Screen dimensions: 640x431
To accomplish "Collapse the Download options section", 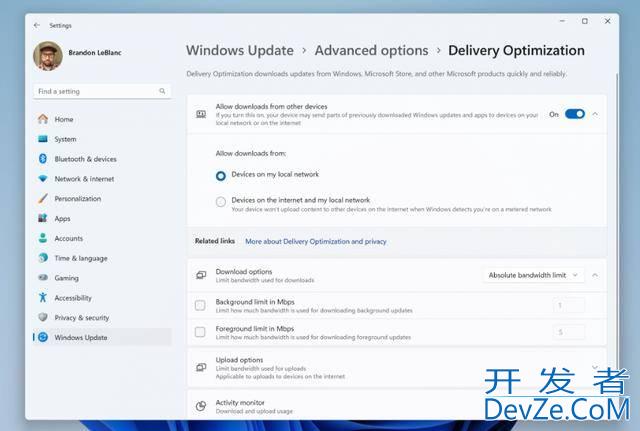I will 595,275.
